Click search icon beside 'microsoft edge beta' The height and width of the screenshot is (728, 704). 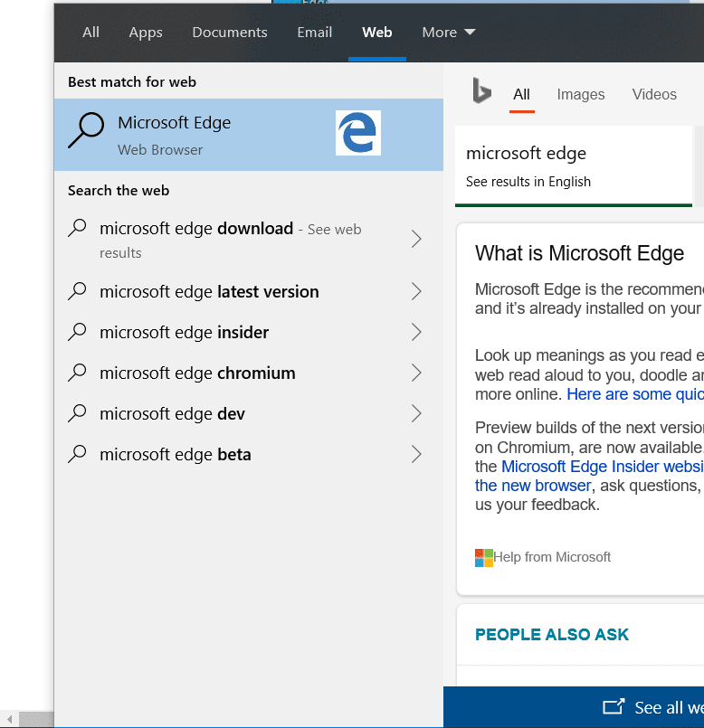click(77, 454)
